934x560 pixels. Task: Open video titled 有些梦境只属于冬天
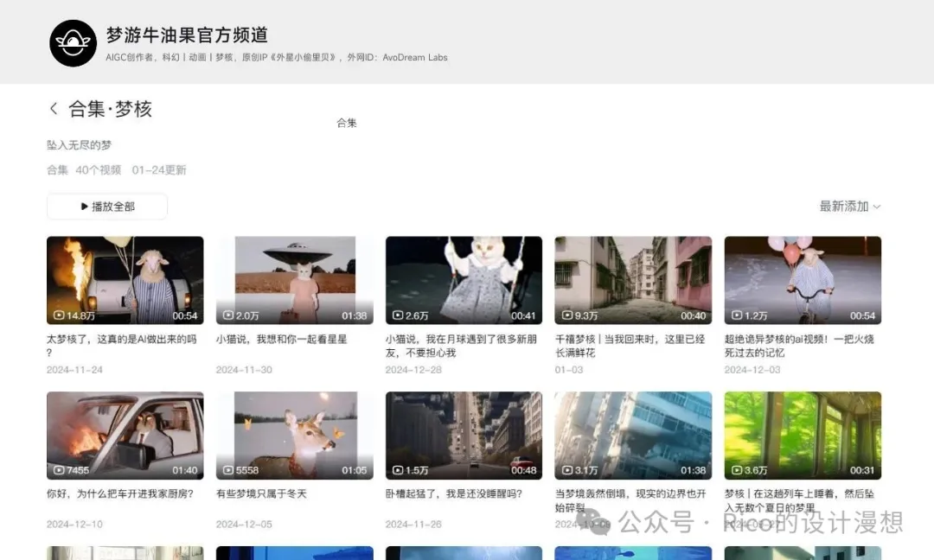coord(261,494)
